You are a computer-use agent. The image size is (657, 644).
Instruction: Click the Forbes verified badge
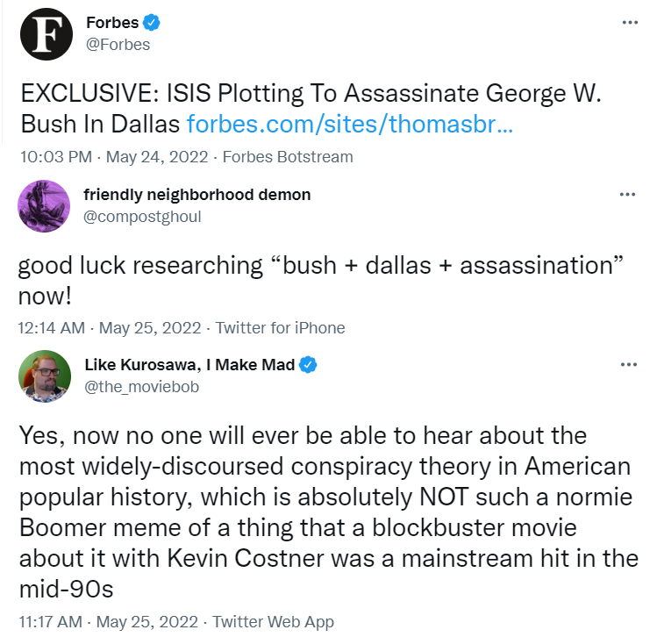coord(151,23)
